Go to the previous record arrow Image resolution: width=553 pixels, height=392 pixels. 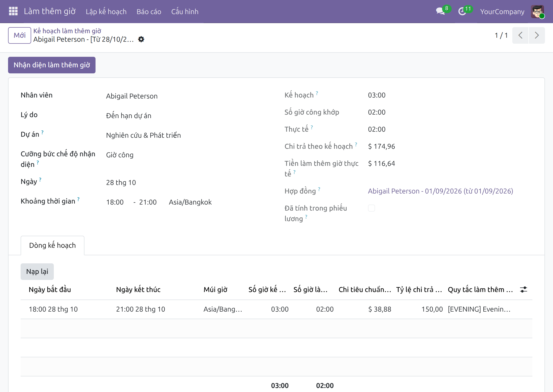[520, 35]
